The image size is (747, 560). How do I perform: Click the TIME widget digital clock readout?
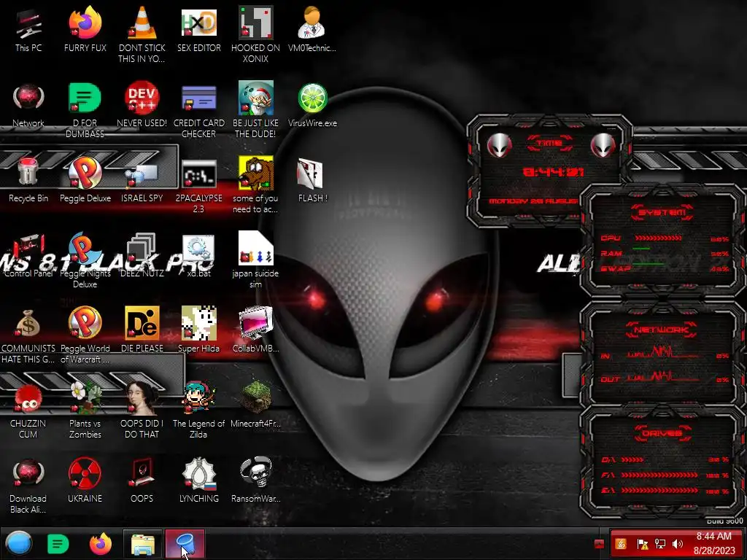(x=553, y=171)
